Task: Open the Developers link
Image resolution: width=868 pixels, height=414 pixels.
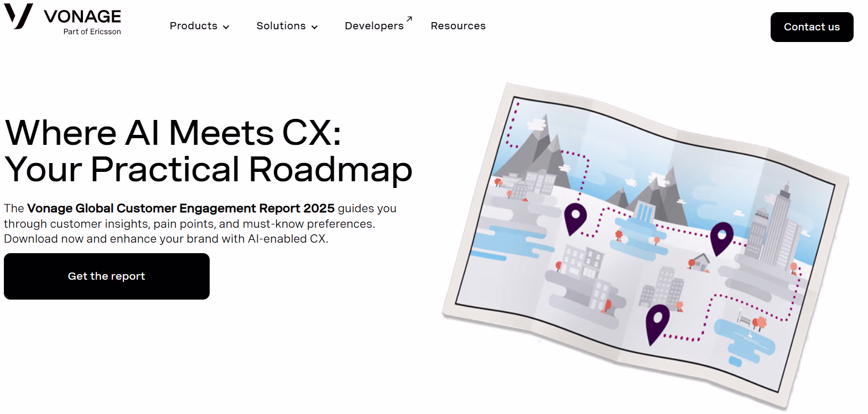Action: pos(374,26)
